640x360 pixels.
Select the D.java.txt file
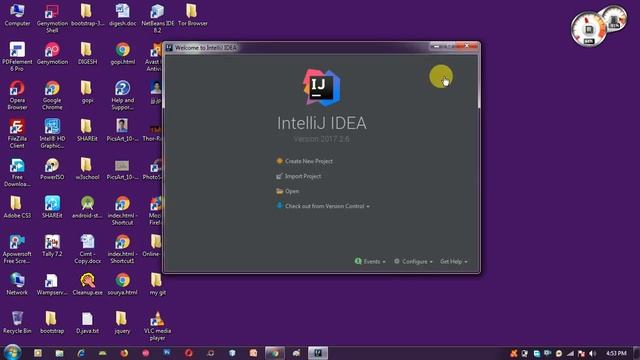[87, 323]
